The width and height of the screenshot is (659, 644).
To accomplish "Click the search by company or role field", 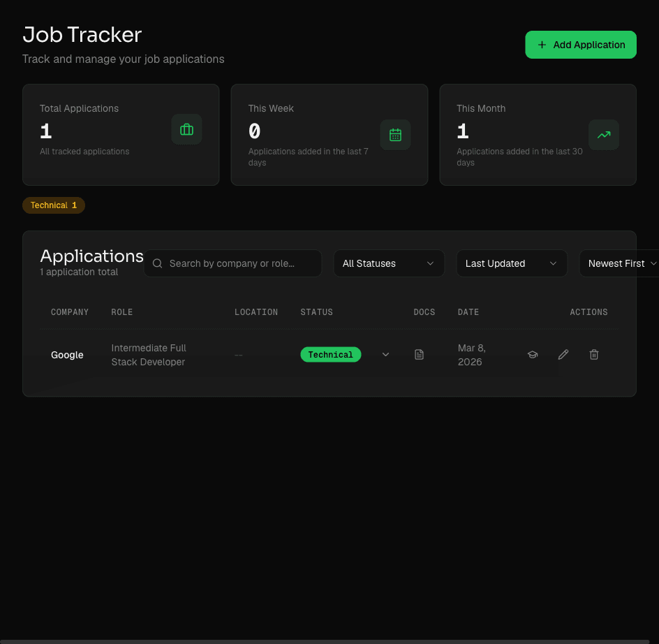I will pos(237,263).
